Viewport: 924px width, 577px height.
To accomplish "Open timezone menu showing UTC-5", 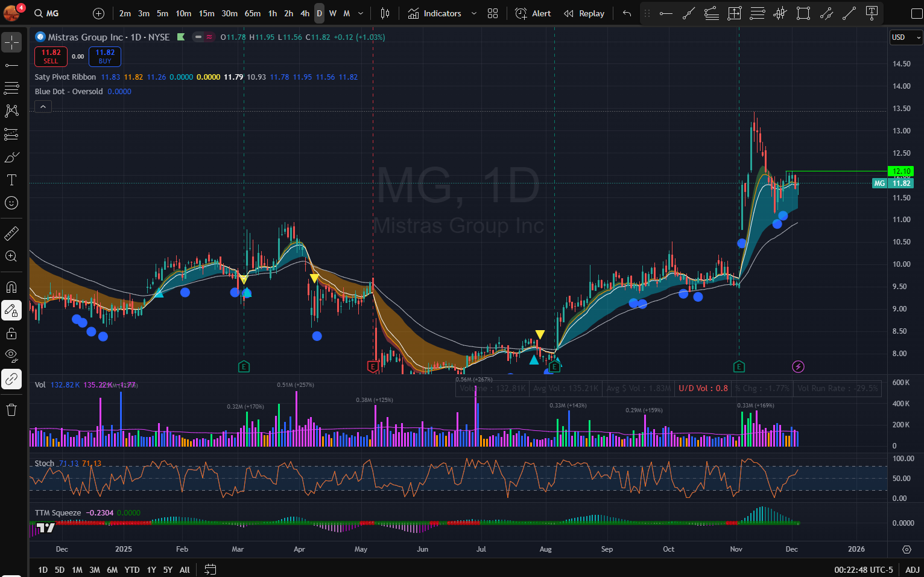I will pos(864,570).
